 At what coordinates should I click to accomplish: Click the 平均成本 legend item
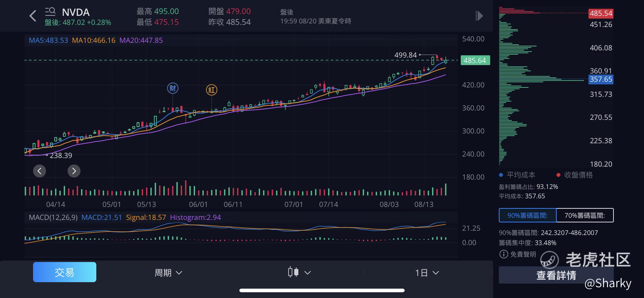click(517, 175)
